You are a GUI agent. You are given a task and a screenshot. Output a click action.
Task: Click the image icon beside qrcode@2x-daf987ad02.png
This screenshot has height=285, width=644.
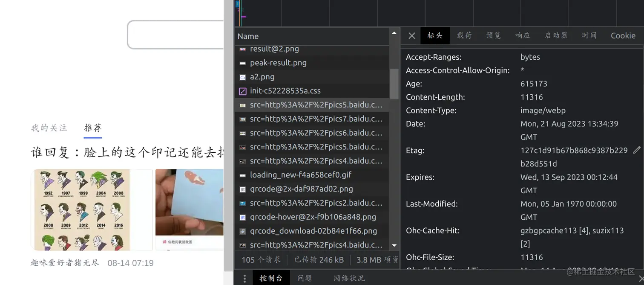point(242,189)
